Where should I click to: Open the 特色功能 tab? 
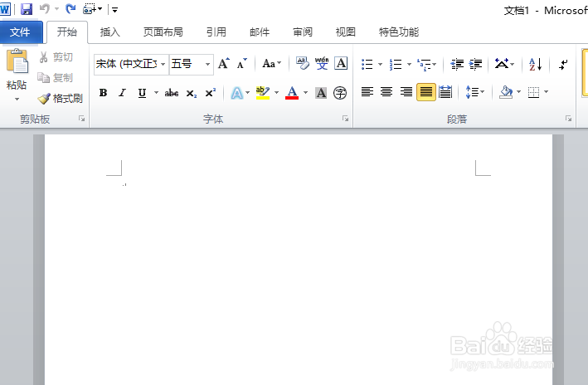(399, 32)
